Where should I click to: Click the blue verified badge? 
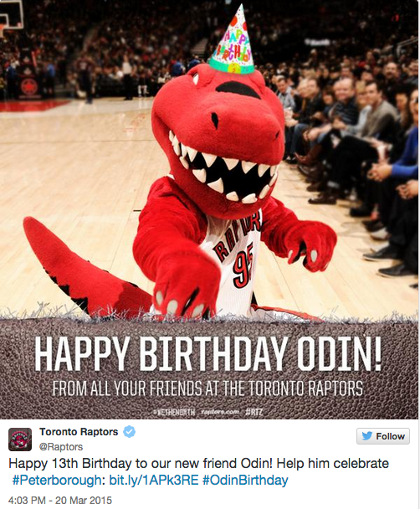[130, 432]
